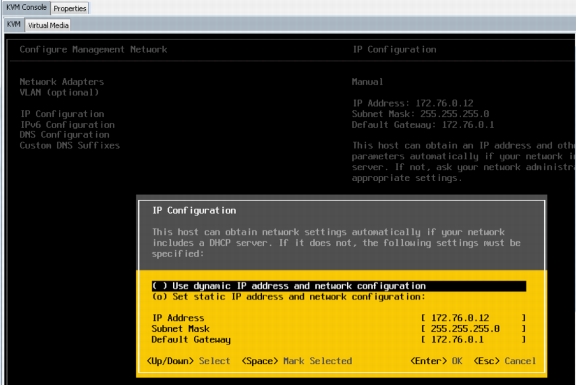
Task: Click the IP Configuration dialog title
Action: (194, 210)
